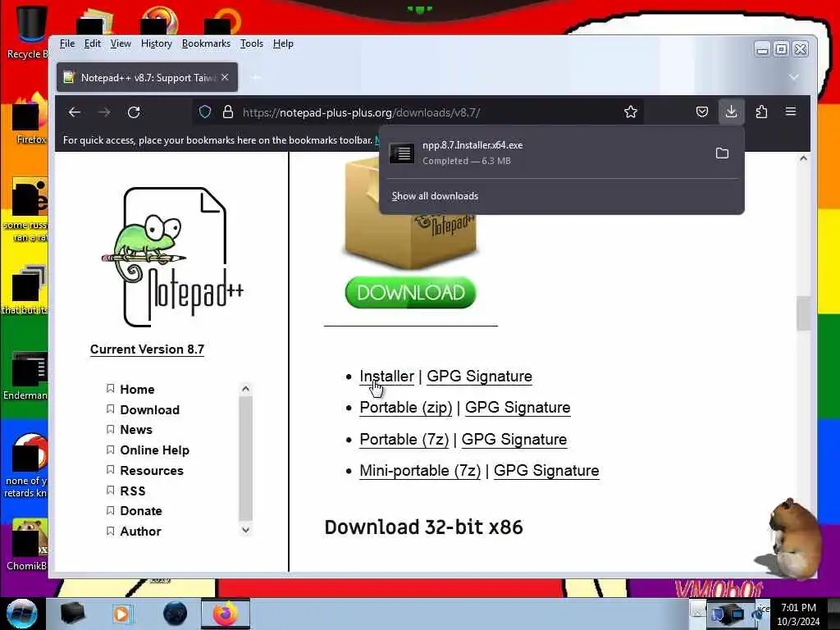The image size is (840, 630).
Task: Open the ChomikBox desktop icon
Action: click(27, 545)
